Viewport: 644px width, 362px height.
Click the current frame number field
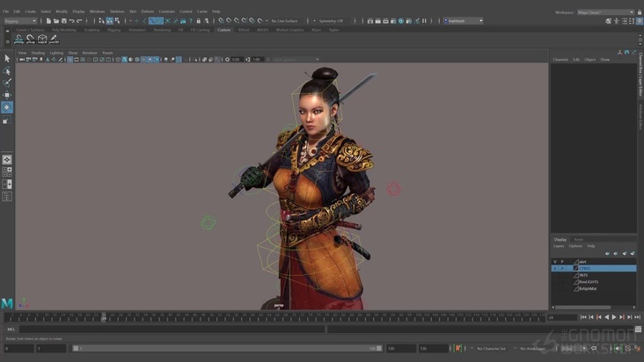click(x=562, y=317)
